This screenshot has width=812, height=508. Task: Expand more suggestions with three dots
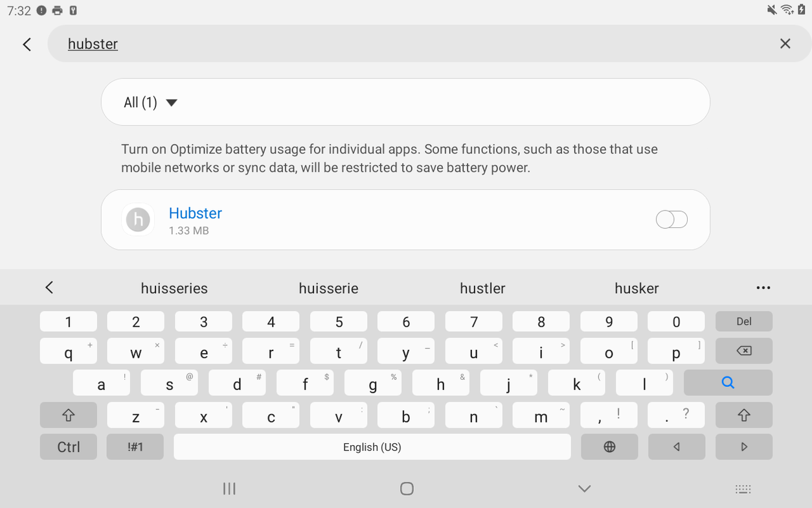pos(763,288)
